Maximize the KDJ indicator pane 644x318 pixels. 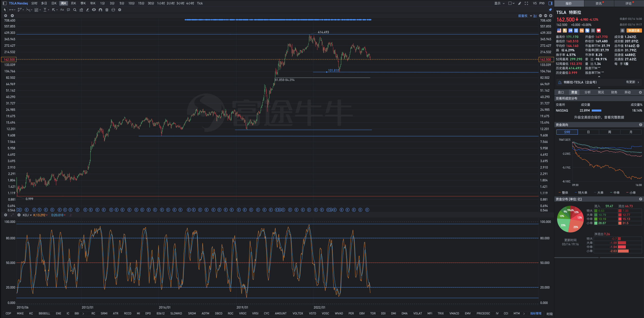click(x=12, y=215)
